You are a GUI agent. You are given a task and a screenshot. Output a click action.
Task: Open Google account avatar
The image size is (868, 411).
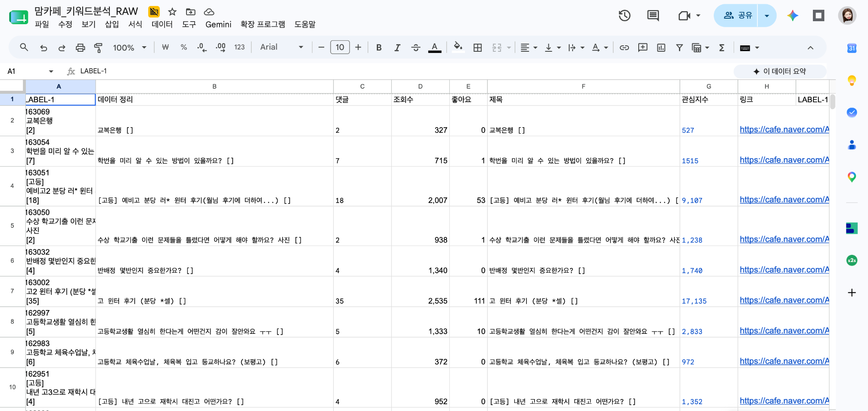(847, 16)
